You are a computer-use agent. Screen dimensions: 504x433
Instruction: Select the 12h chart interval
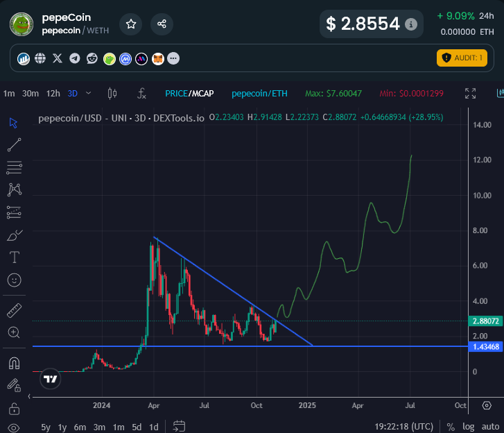click(53, 94)
